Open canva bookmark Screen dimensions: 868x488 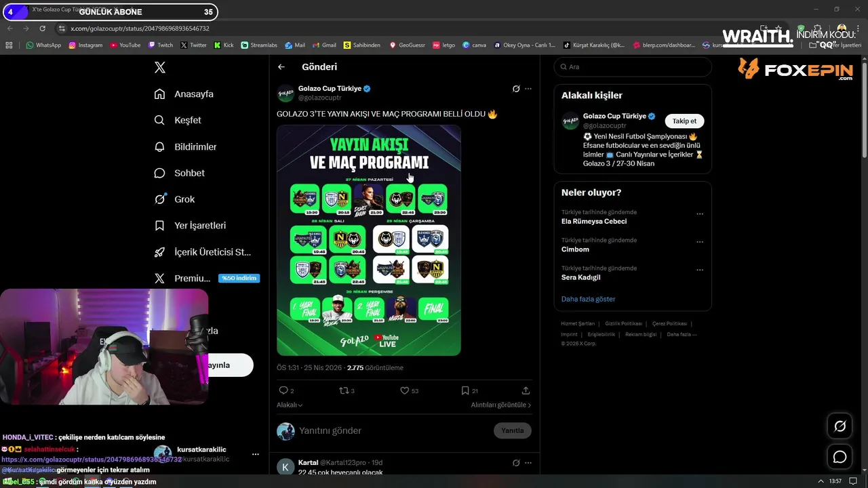[474, 45]
